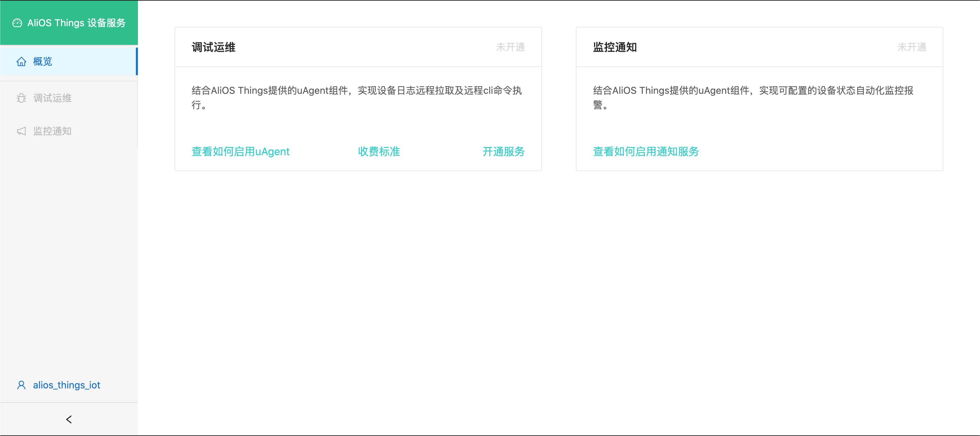Click the 开通服务 link
This screenshot has height=436, width=980.
pos(504,151)
